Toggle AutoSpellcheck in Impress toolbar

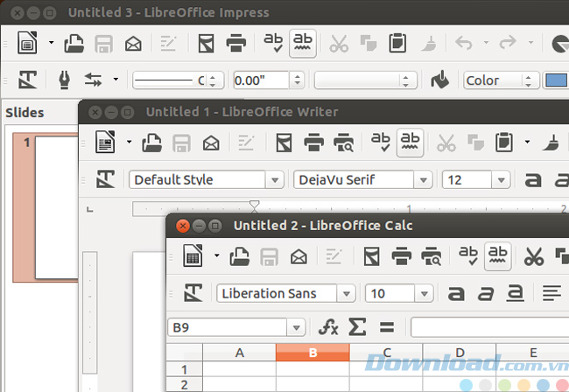coord(303,43)
